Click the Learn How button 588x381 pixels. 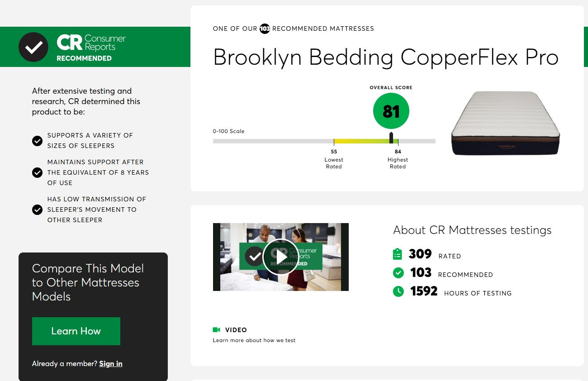pyautogui.click(x=76, y=331)
